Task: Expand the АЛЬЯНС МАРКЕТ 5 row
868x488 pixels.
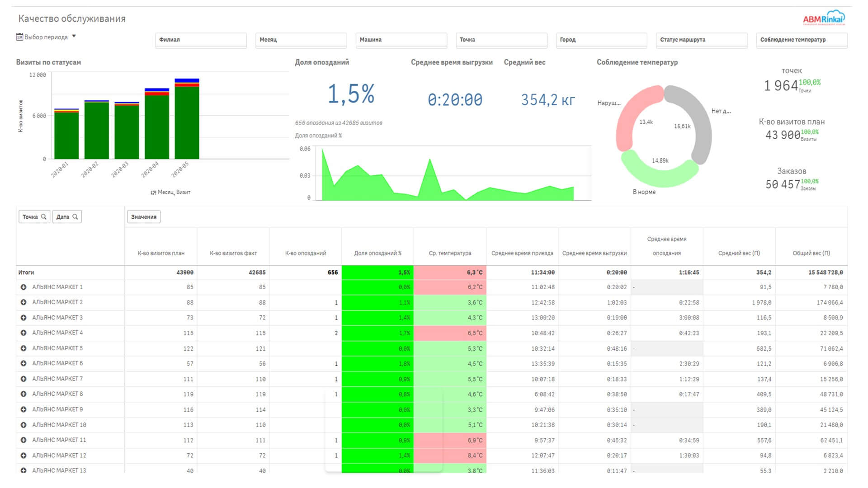Action: tap(24, 348)
